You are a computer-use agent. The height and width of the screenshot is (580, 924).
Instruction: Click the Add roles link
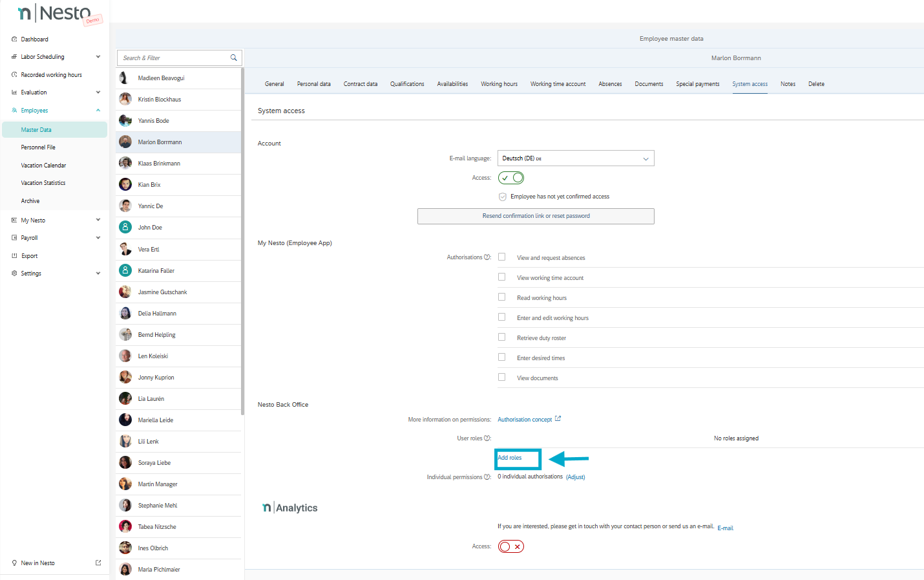click(510, 458)
